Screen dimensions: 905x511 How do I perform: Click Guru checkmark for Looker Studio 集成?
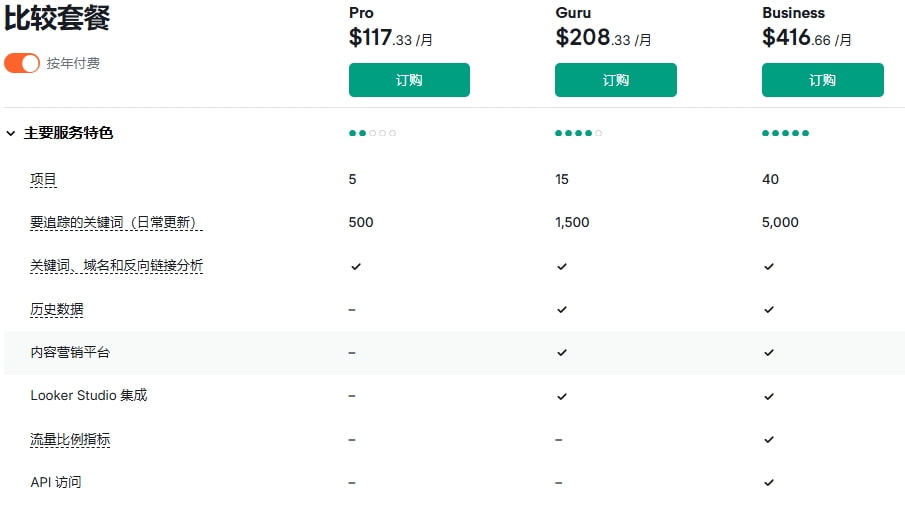(x=562, y=396)
